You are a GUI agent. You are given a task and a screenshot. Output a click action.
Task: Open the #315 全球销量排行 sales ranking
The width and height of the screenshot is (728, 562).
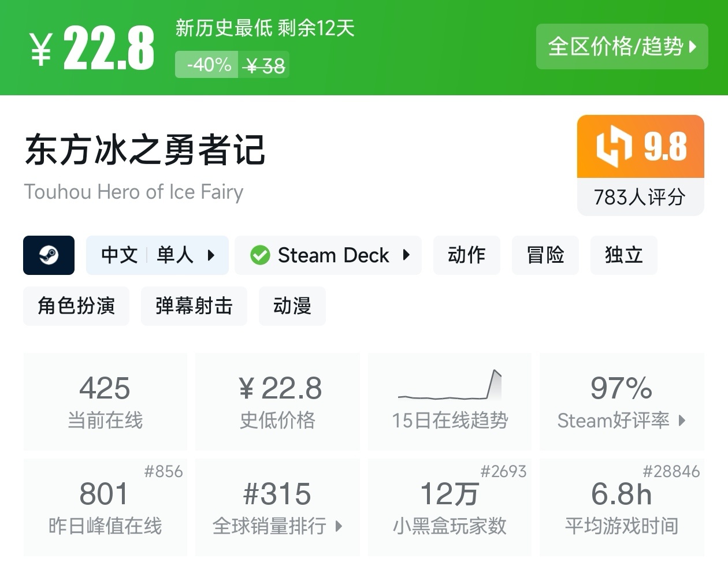[277, 507]
